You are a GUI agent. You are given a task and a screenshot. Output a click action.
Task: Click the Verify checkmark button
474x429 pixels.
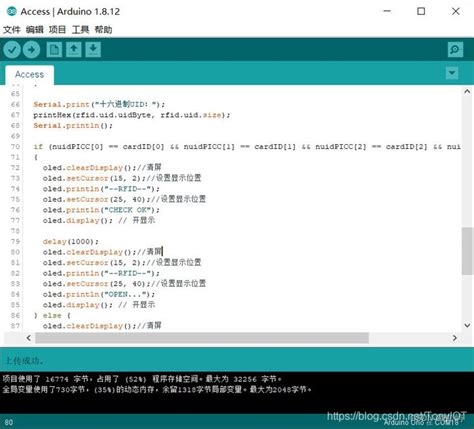[12, 50]
